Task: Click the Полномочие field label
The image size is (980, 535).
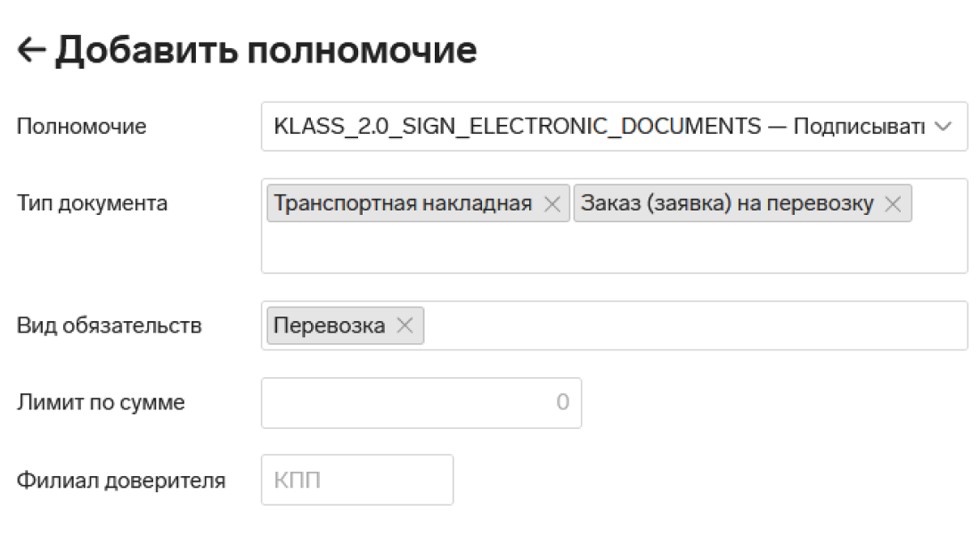Action: tap(82, 127)
